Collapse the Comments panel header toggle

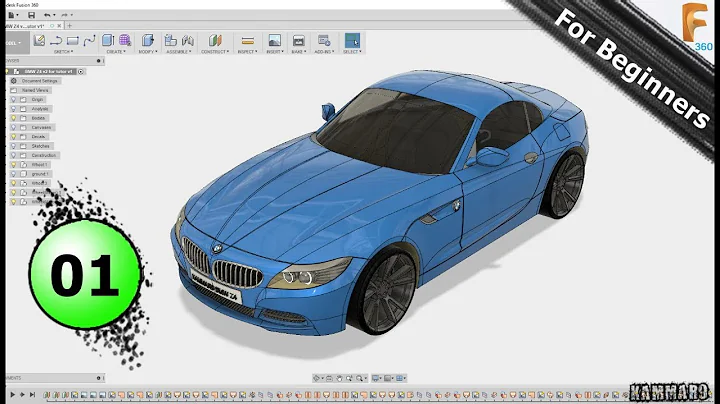[x=98, y=378]
